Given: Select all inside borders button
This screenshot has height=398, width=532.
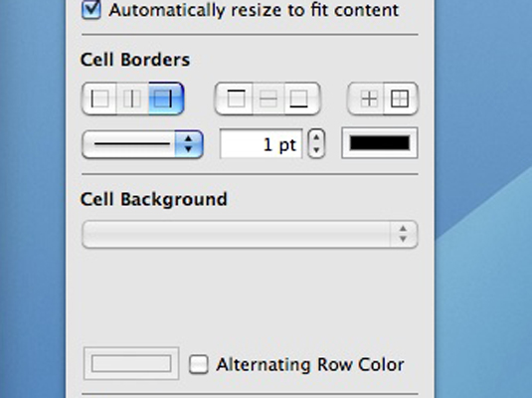Looking at the screenshot, I should (366, 99).
